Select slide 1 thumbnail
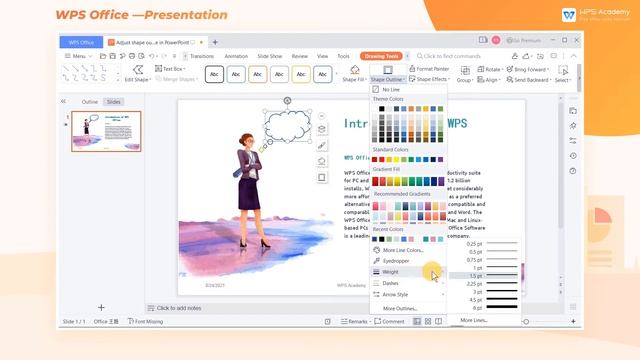This screenshot has height=360, width=640. click(106, 131)
